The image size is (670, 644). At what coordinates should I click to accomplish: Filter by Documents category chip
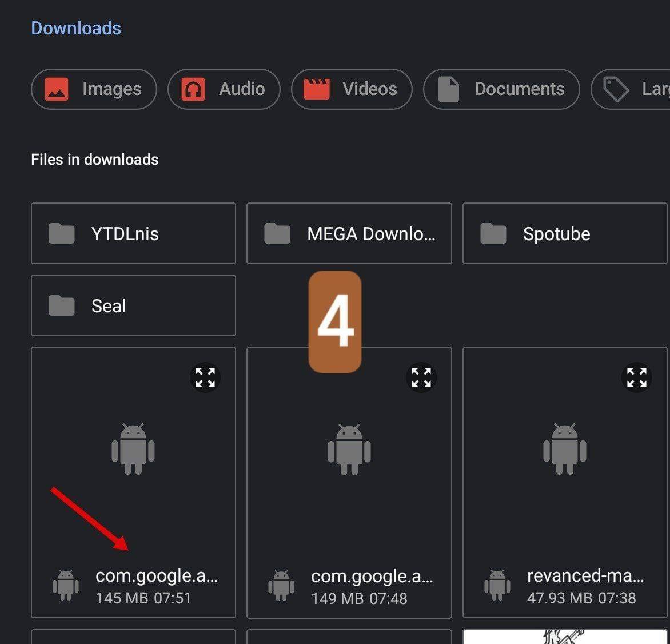click(501, 89)
